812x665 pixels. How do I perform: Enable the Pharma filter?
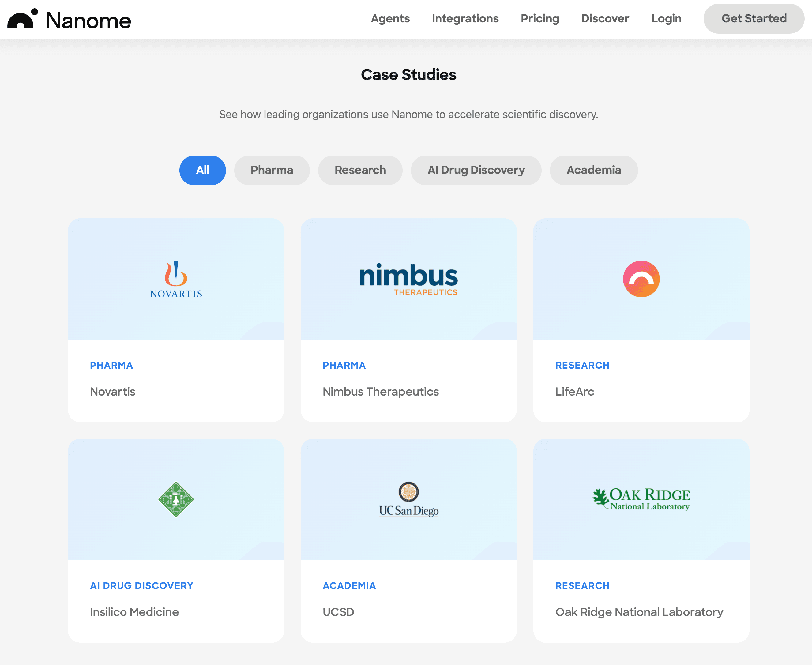click(272, 170)
